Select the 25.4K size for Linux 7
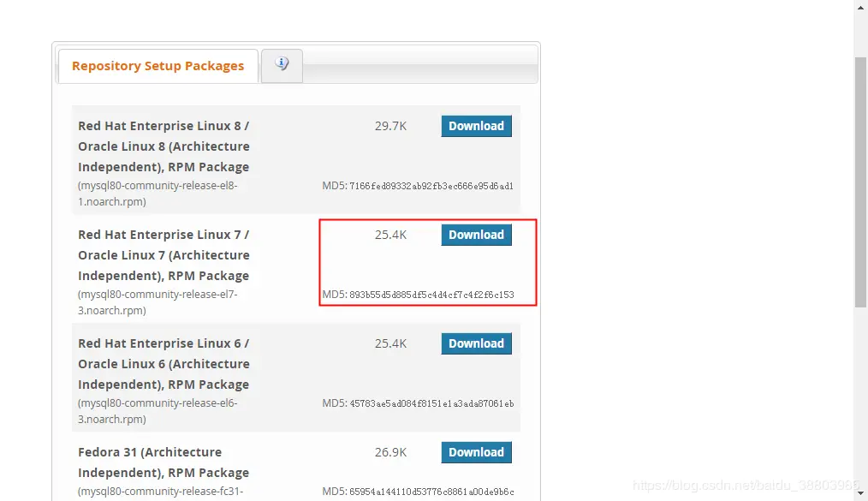The image size is (868, 501). (391, 235)
